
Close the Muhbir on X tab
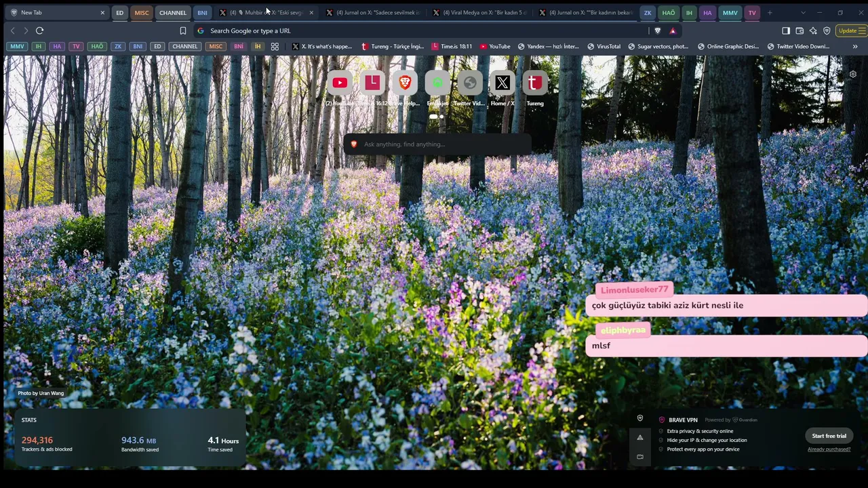311,13
